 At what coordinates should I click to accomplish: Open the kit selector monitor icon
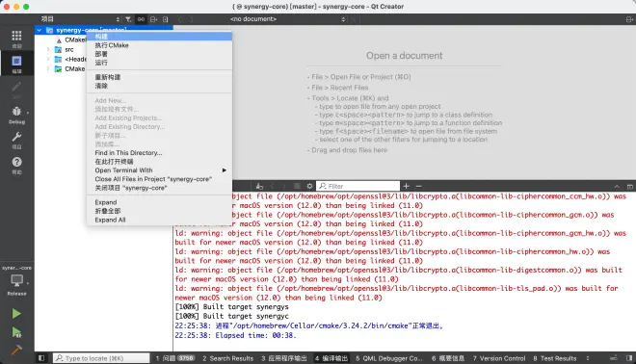pyautogui.click(x=16, y=280)
